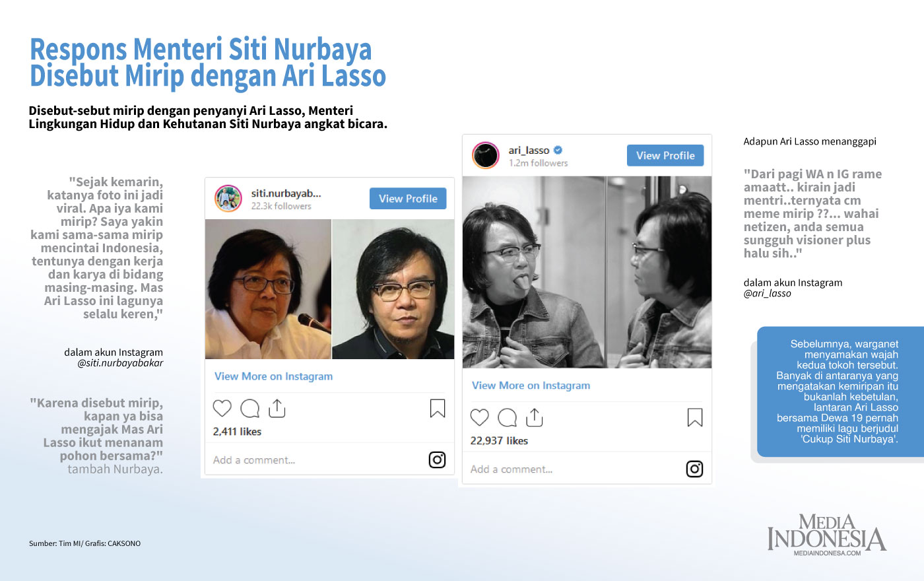Click ari_lasso verified badge
The image size is (924, 581).
tap(558, 150)
